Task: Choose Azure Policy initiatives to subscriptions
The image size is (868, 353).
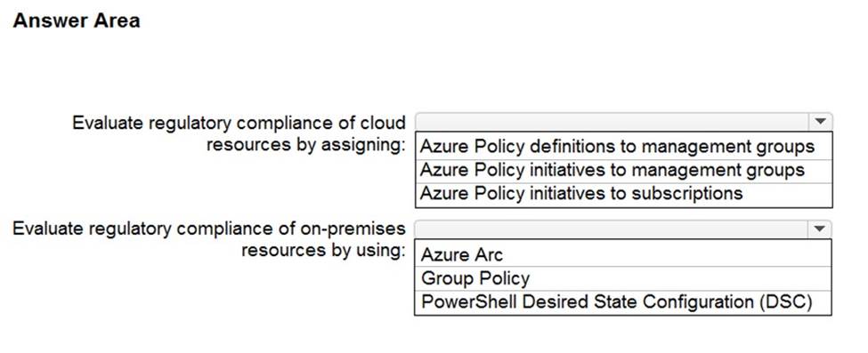Action: [x=623, y=194]
